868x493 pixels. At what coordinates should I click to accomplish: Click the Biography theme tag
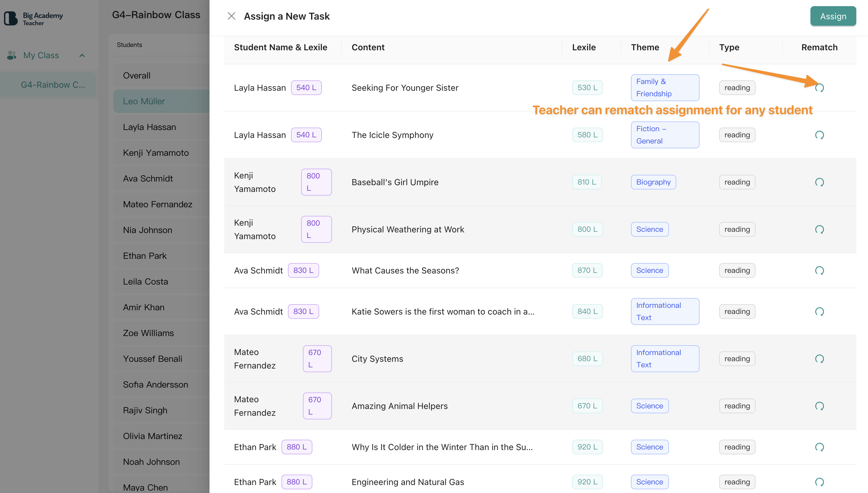653,182
